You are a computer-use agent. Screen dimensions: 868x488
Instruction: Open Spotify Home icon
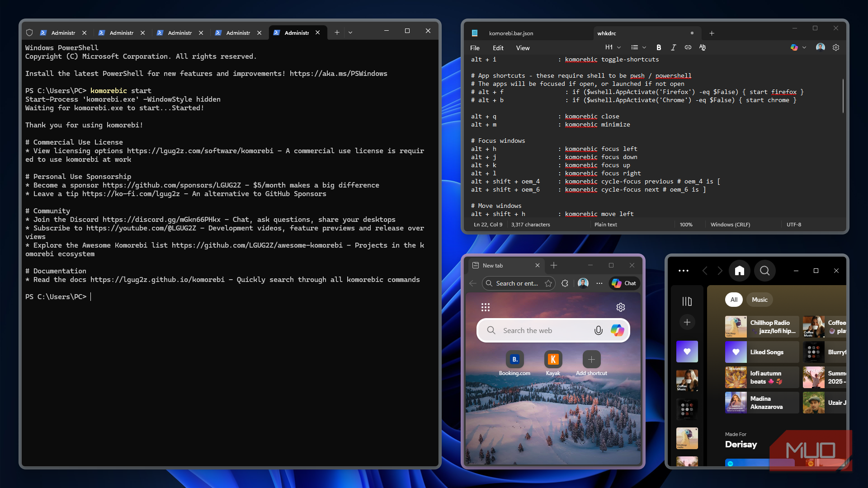(x=739, y=271)
